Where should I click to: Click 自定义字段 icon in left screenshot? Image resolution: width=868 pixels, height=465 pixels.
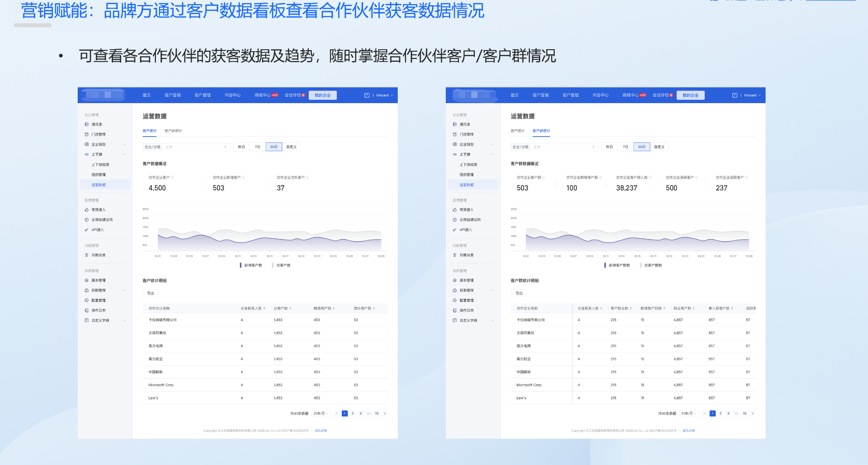click(x=86, y=321)
